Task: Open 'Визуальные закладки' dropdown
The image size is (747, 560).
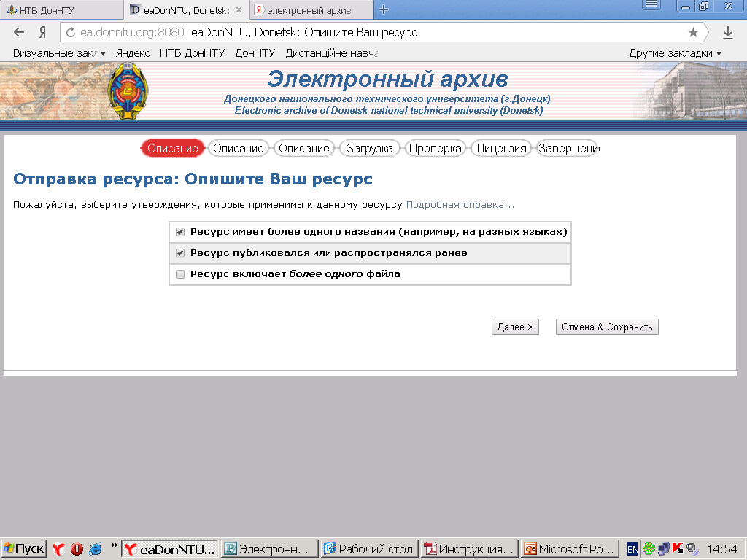Action: tap(59, 53)
